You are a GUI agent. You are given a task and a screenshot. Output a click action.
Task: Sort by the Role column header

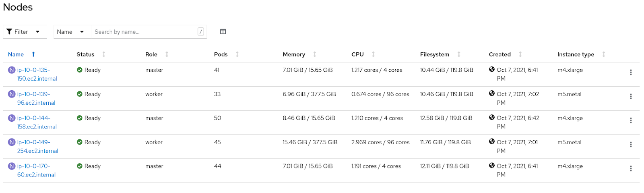(151, 54)
